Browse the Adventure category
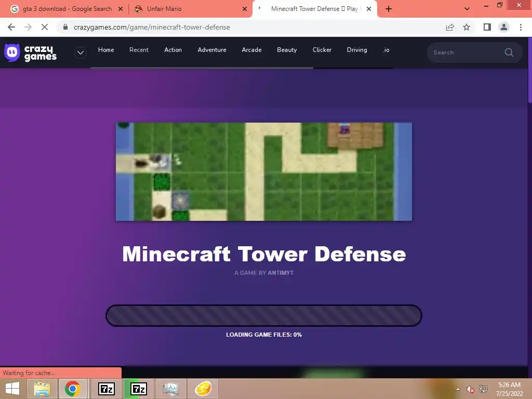Screen dimensions: 532x399 point(212,50)
